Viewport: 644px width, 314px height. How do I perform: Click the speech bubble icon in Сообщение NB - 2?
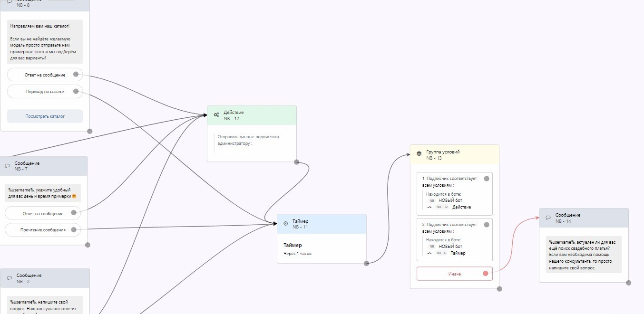[x=9, y=278]
